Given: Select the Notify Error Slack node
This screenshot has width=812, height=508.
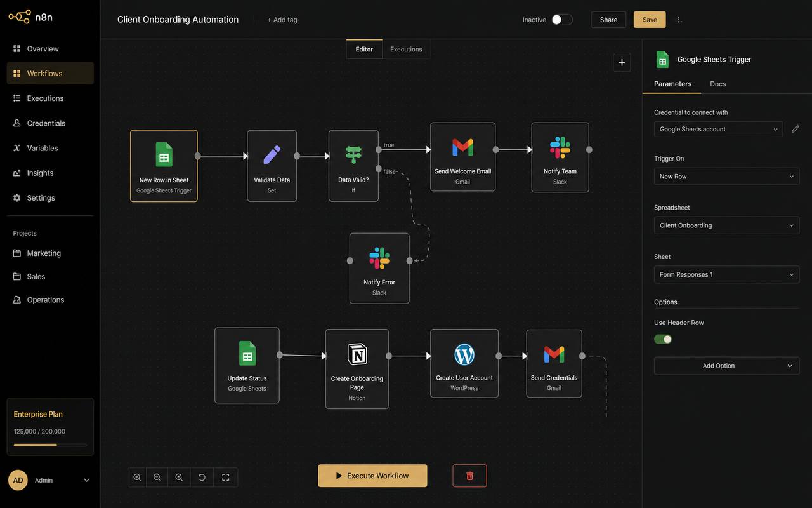Looking at the screenshot, I should pyautogui.click(x=379, y=268).
